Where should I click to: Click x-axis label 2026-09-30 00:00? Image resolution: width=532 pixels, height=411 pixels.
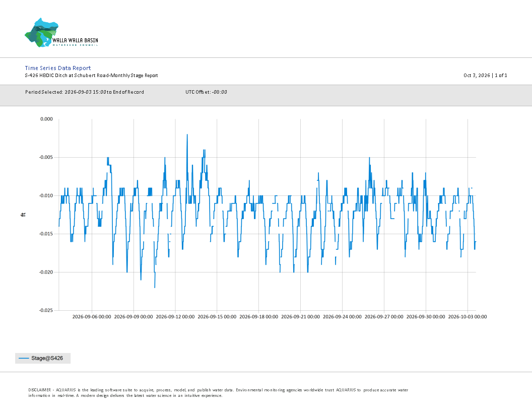(426, 317)
